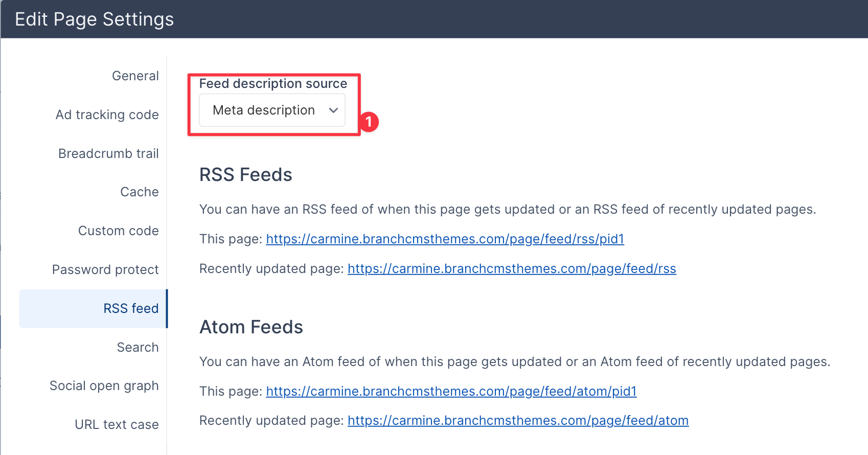Open the Feed description source dropdown
This screenshot has width=868, height=455.
click(272, 110)
